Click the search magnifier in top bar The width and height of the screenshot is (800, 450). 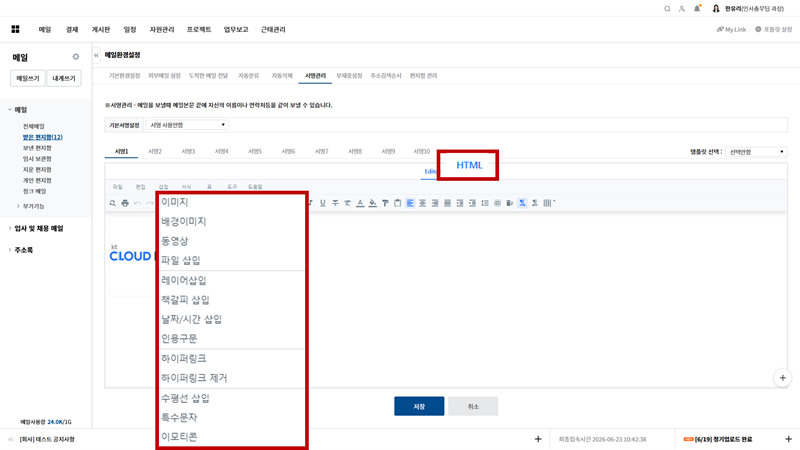(667, 9)
